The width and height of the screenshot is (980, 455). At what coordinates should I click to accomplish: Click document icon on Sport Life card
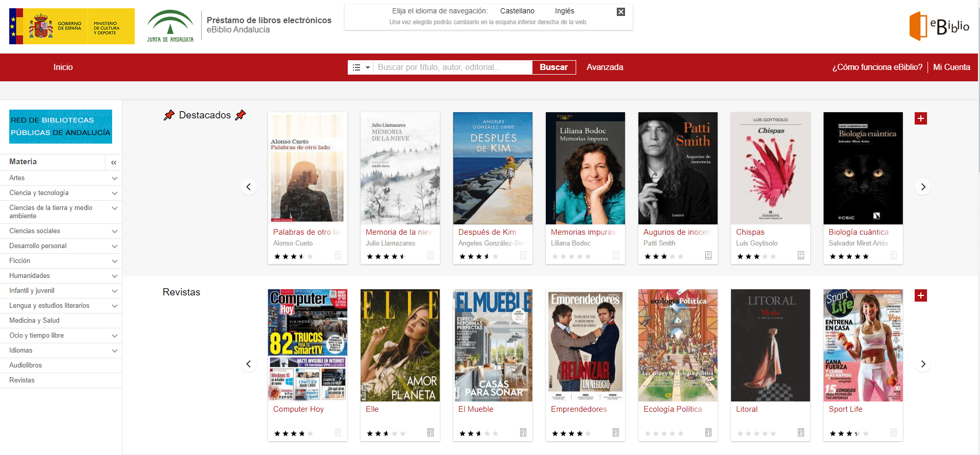point(894,432)
